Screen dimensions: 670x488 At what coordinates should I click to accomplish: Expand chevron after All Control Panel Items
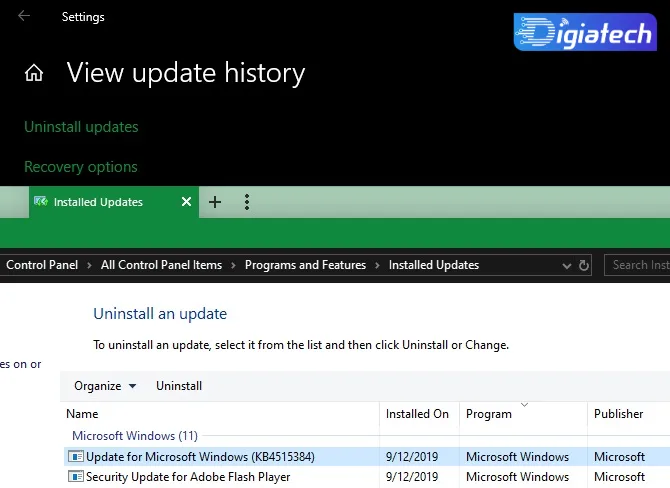pos(233,265)
